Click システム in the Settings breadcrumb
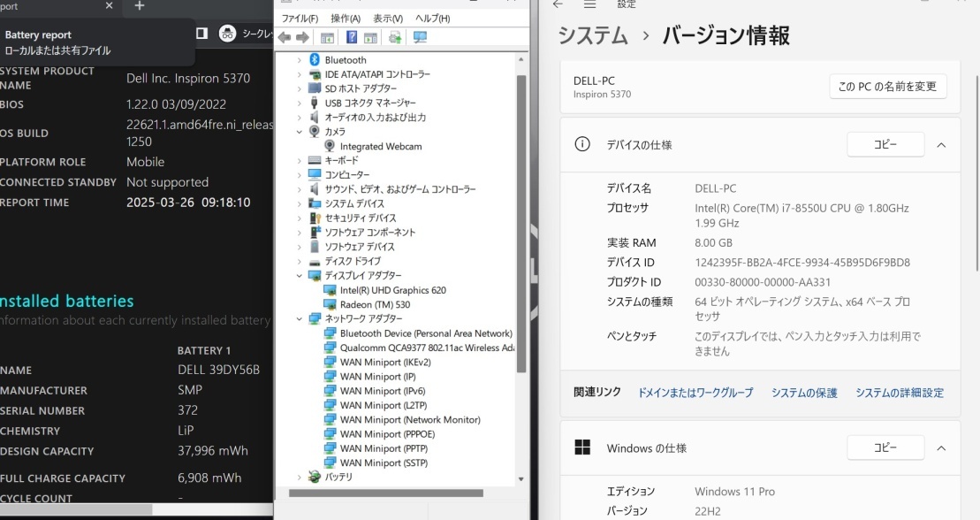980x520 pixels. 592,35
